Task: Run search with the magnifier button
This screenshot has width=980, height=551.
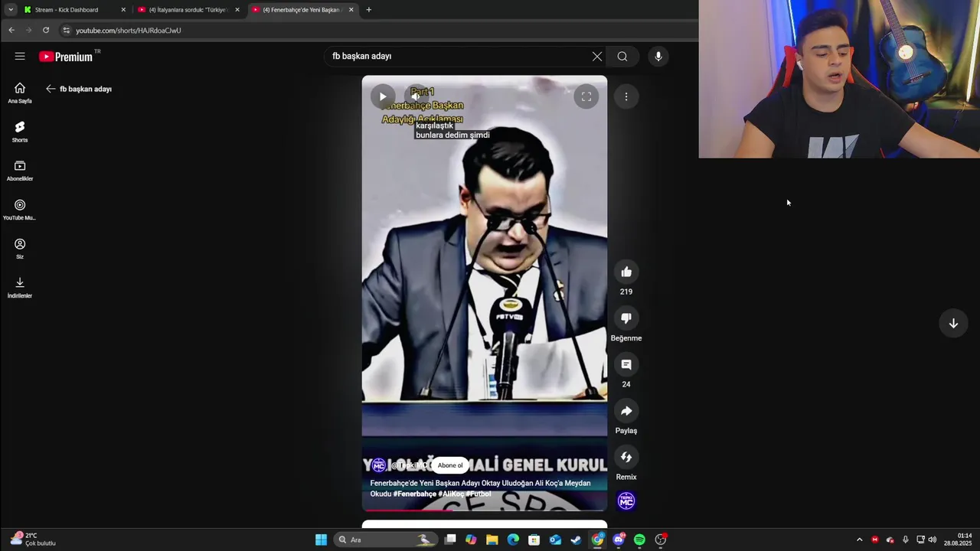Action: point(622,56)
